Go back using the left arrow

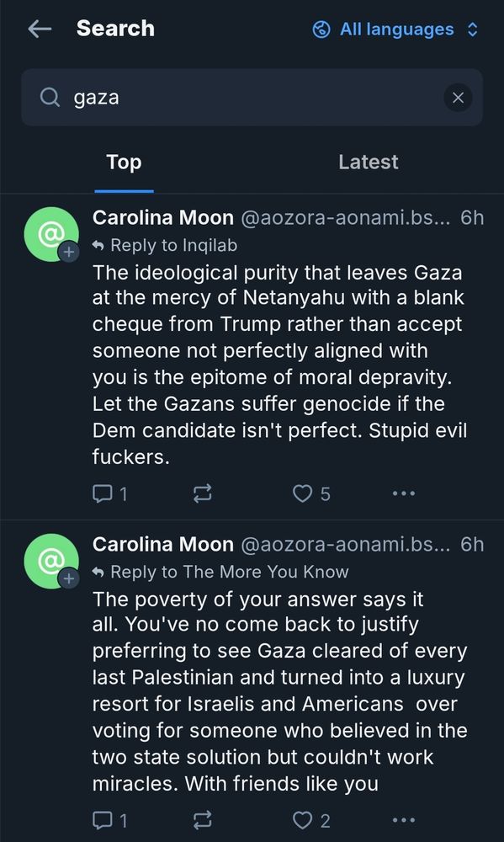tap(40, 29)
